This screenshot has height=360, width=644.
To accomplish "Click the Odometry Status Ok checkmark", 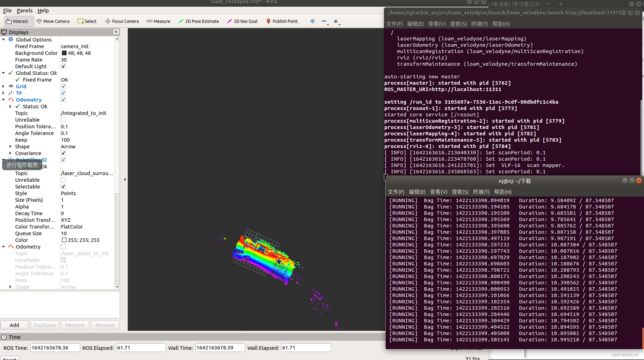I will pyautogui.click(x=18, y=106).
